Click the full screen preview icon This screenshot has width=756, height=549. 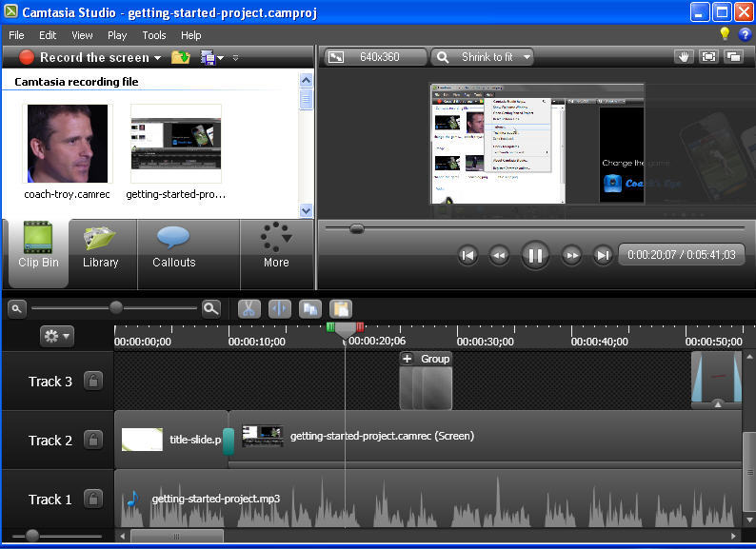coord(708,57)
